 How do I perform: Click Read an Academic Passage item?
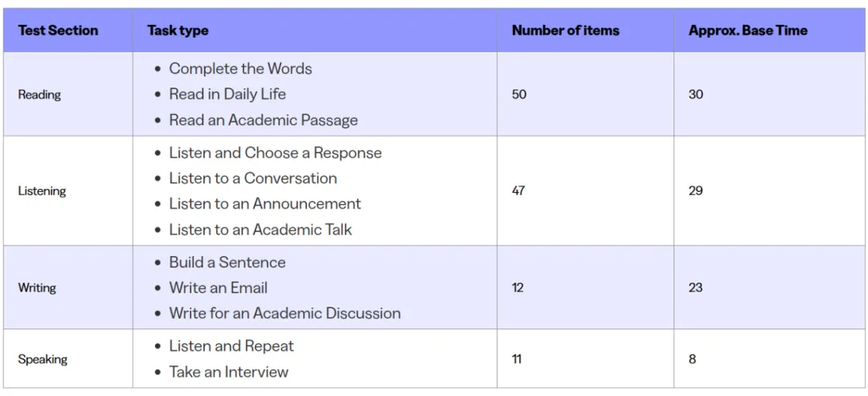pyautogui.click(x=264, y=120)
